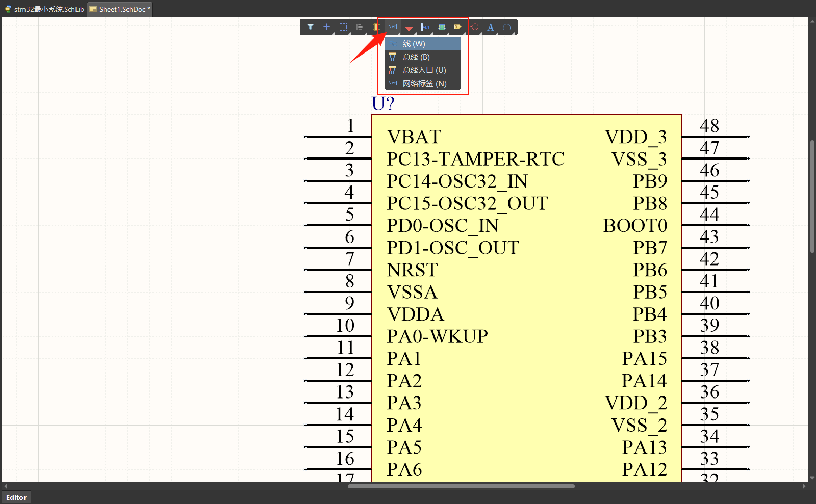Select the PA3 pin label
816x504 pixels.
(x=404, y=403)
